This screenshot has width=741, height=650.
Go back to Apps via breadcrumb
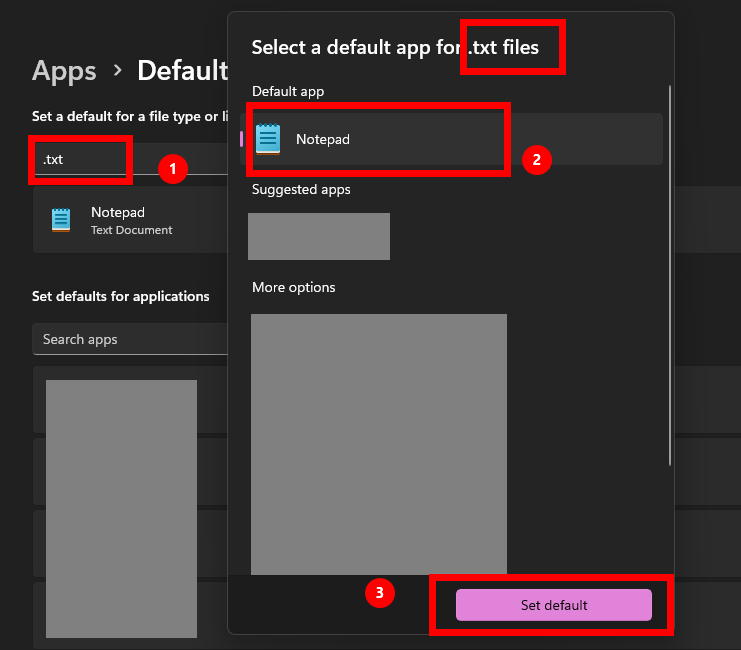pyautogui.click(x=64, y=71)
